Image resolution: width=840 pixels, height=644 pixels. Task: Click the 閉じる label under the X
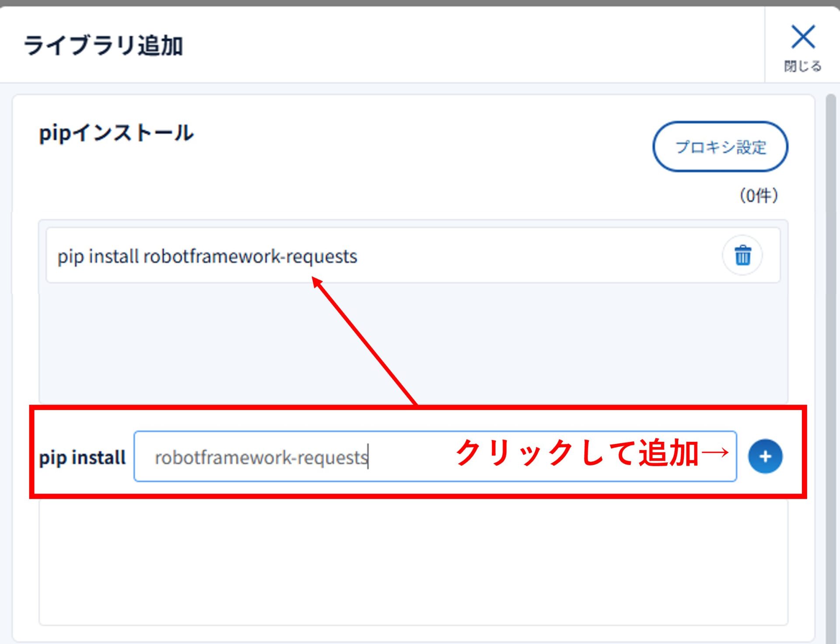pos(803,66)
